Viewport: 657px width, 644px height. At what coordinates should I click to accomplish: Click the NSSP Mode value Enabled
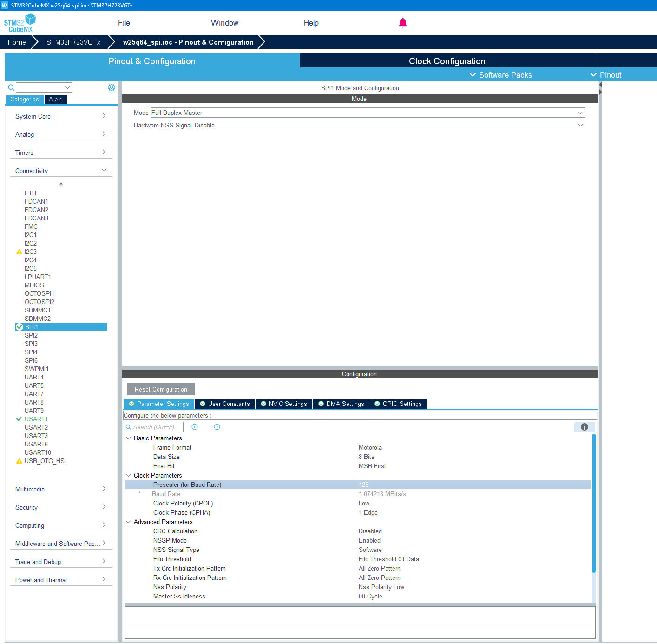(369, 540)
